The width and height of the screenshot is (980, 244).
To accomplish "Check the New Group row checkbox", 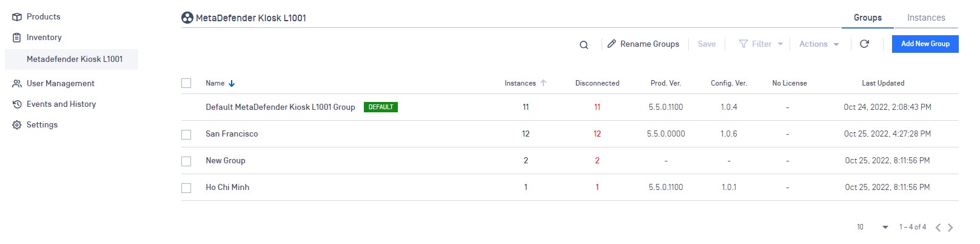I will point(186,161).
